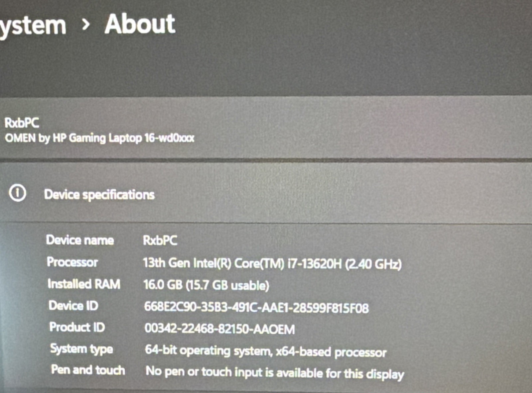Screen dimensions: 532x393
Task: Click the About page title
Action: 140,24
